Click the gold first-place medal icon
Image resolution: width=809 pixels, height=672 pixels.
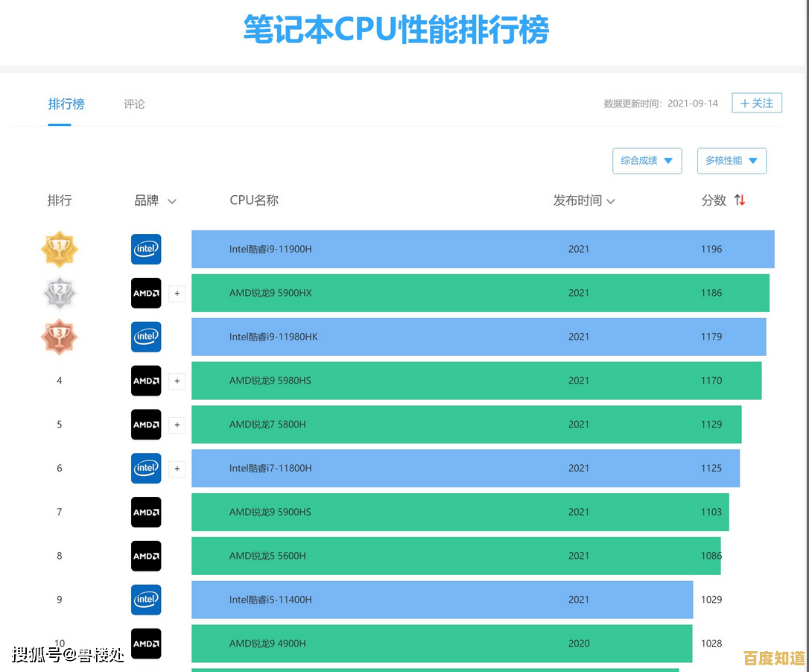coord(59,249)
